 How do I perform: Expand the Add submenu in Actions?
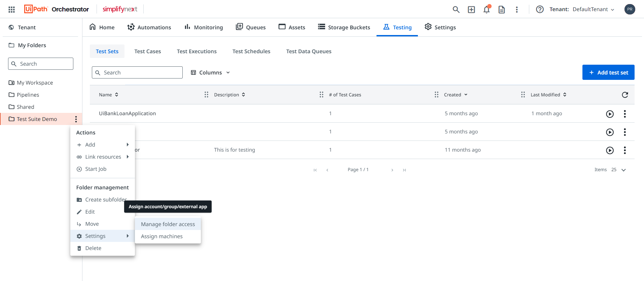point(103,145)
